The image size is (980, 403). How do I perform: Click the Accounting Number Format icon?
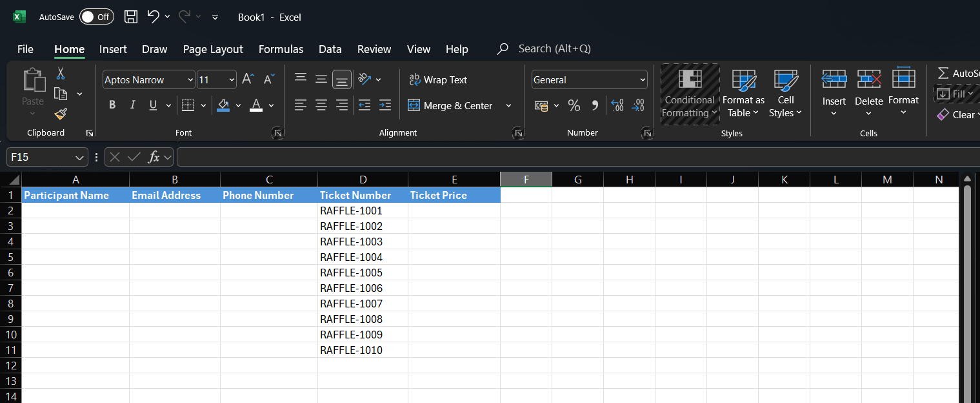coord(541,105)
